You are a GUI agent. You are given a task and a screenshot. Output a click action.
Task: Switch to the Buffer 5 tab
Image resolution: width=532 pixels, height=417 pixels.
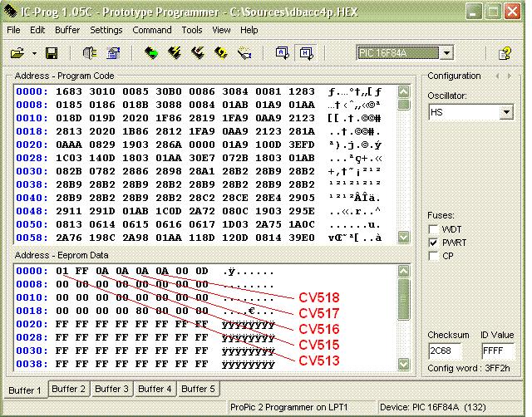[198, 389]
